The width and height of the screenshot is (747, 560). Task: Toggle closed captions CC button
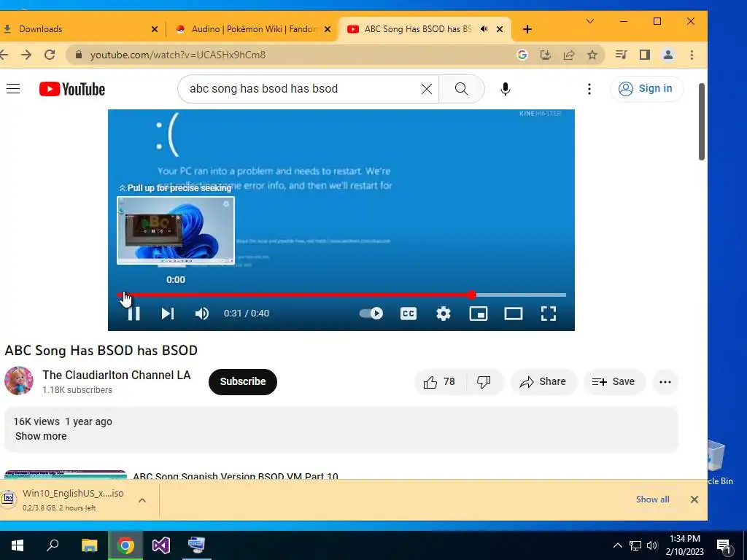[409, 314]
